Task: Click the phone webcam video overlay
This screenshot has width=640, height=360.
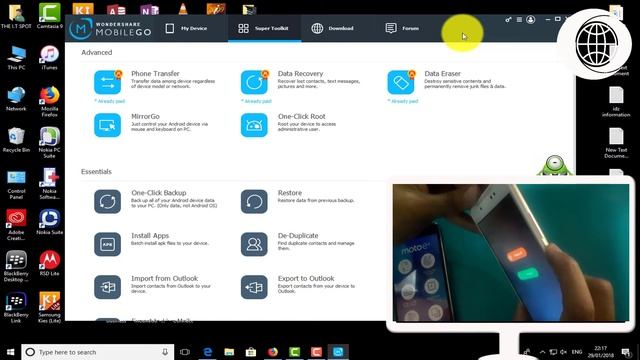Action: click(x=511, y=253)
